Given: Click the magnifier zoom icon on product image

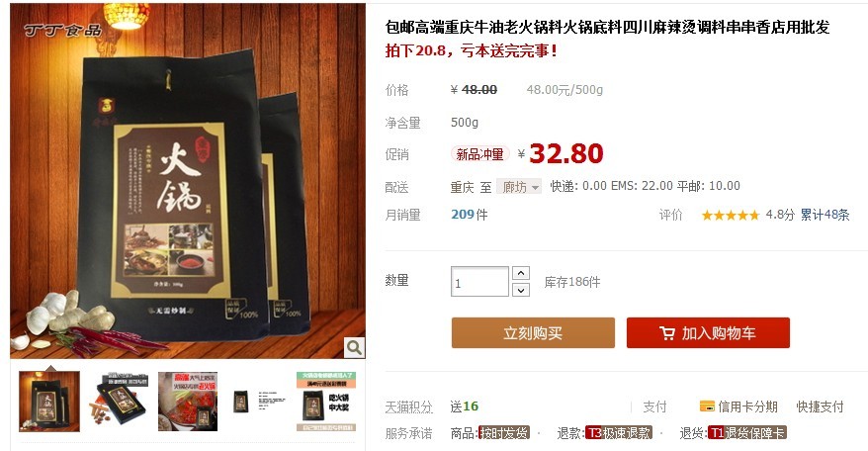Looking at the screenshot, I should pyautogui.click(x=354, y=347).
